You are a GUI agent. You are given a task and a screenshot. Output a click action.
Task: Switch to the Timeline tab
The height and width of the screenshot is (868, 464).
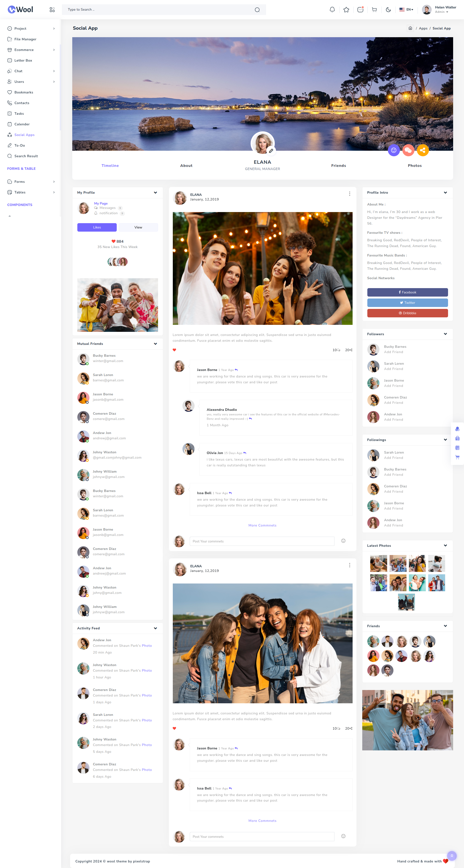click(x=110, y=165)
